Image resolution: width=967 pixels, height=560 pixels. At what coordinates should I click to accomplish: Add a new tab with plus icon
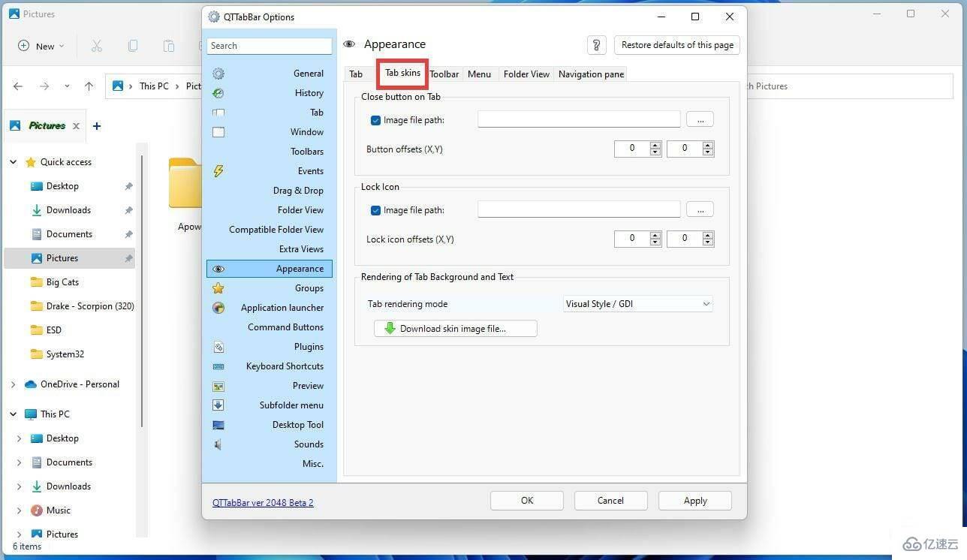pos(96,126)
